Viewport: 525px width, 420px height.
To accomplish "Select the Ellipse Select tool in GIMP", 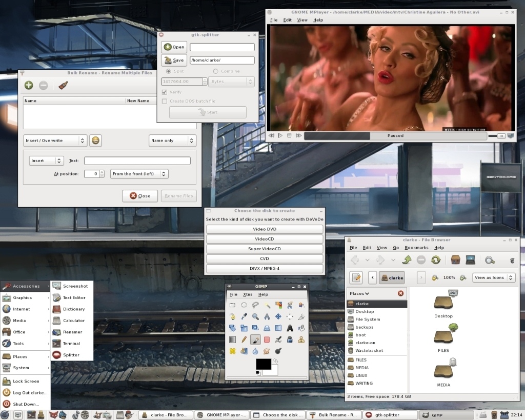I will click(244, 305).
